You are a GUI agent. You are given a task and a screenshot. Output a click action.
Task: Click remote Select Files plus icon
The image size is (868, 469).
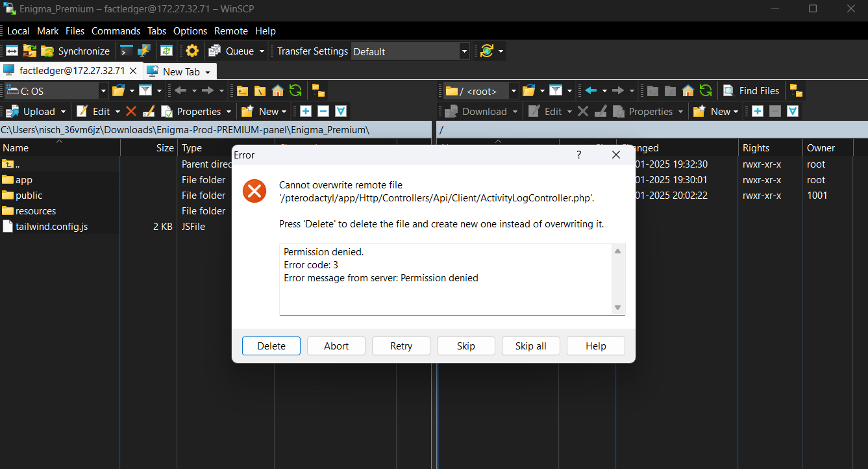(x=757, y=111)
